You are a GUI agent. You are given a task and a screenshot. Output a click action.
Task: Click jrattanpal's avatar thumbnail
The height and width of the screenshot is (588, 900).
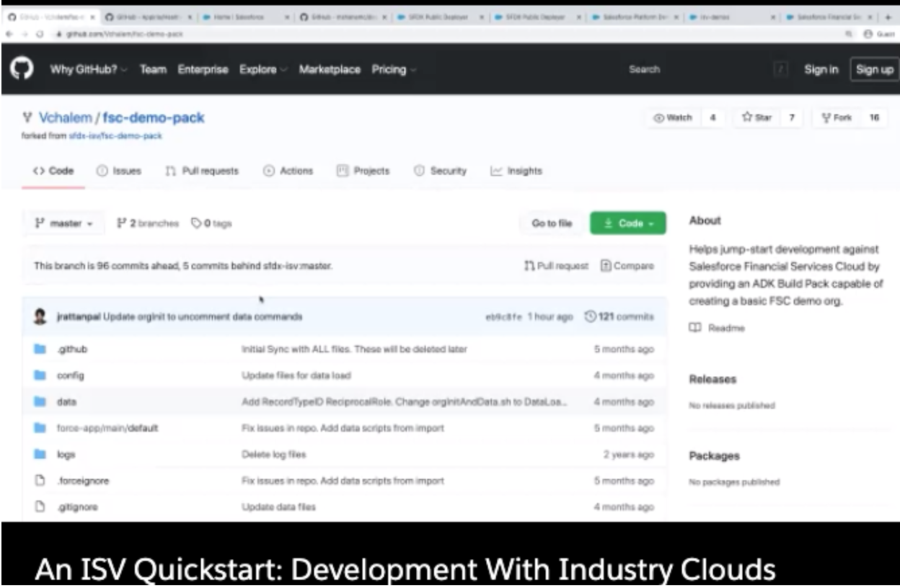[41, 316]
